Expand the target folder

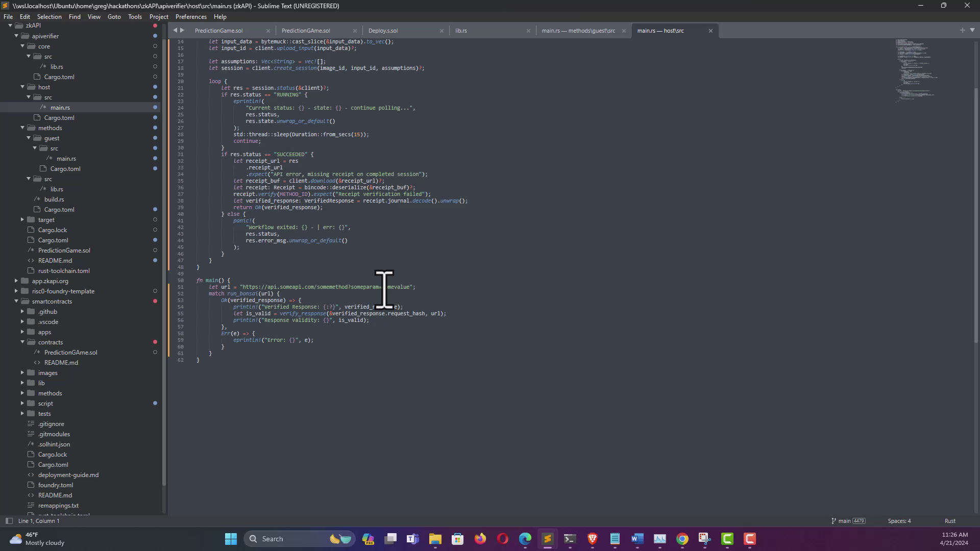pyautogui.click(x=22, y=220)
